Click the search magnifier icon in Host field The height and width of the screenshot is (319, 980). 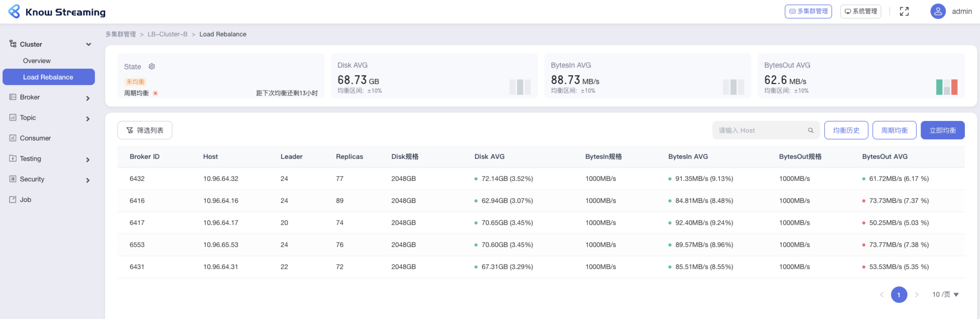[810, 130]
